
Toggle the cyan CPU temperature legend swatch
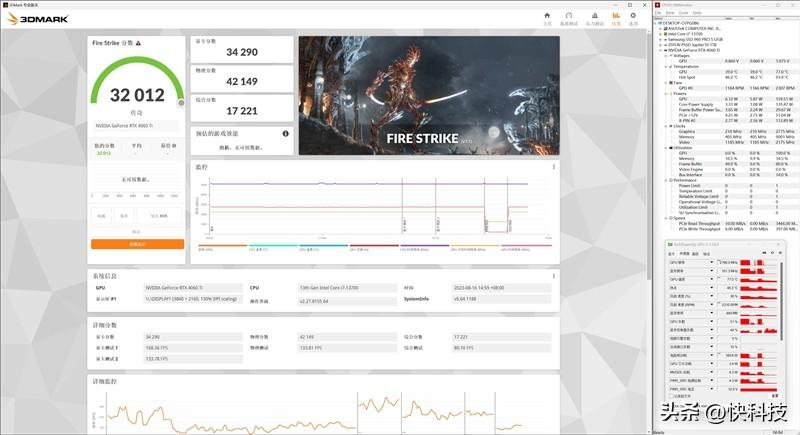(273, 245)
